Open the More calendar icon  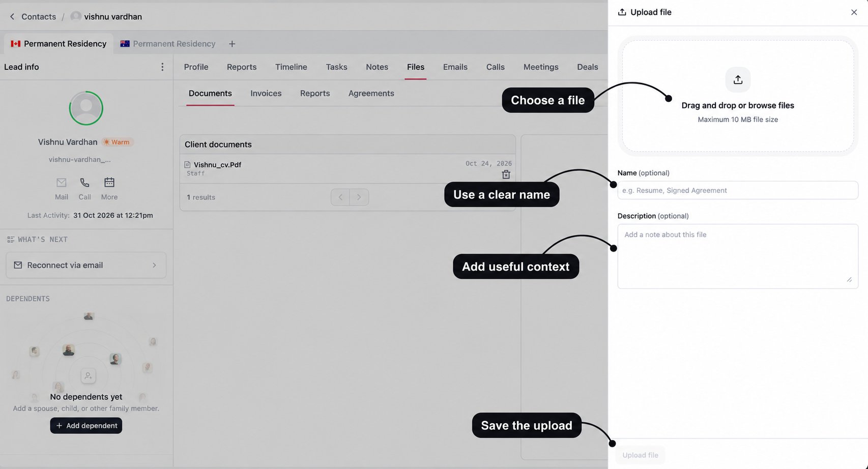click(109, 183)
